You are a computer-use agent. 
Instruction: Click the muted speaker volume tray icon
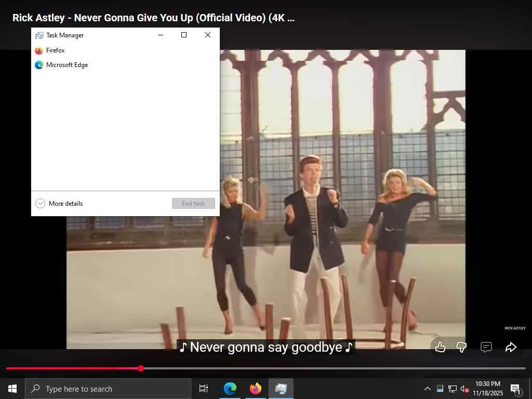click(x=464, y=389)
